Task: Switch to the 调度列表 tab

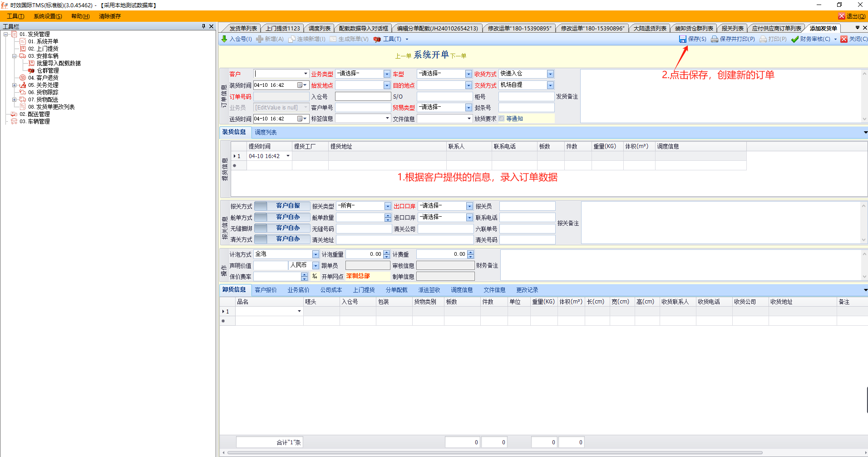Action: (266, 132)
